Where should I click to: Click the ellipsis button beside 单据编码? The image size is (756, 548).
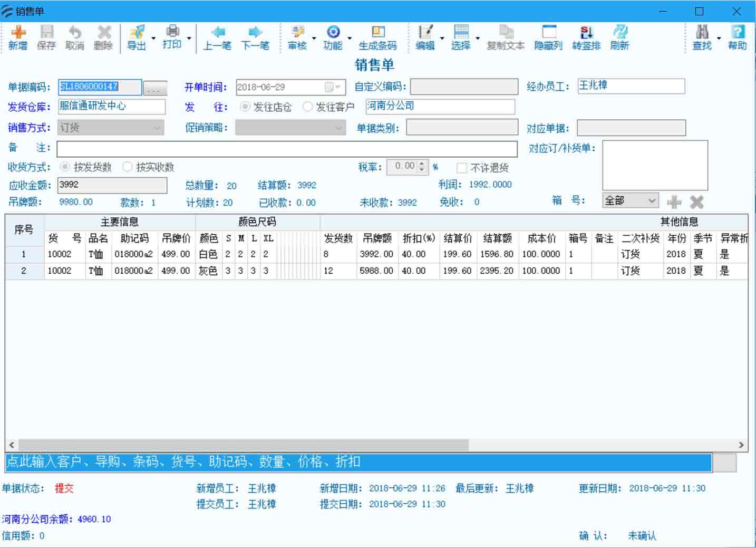pos(155,88)
